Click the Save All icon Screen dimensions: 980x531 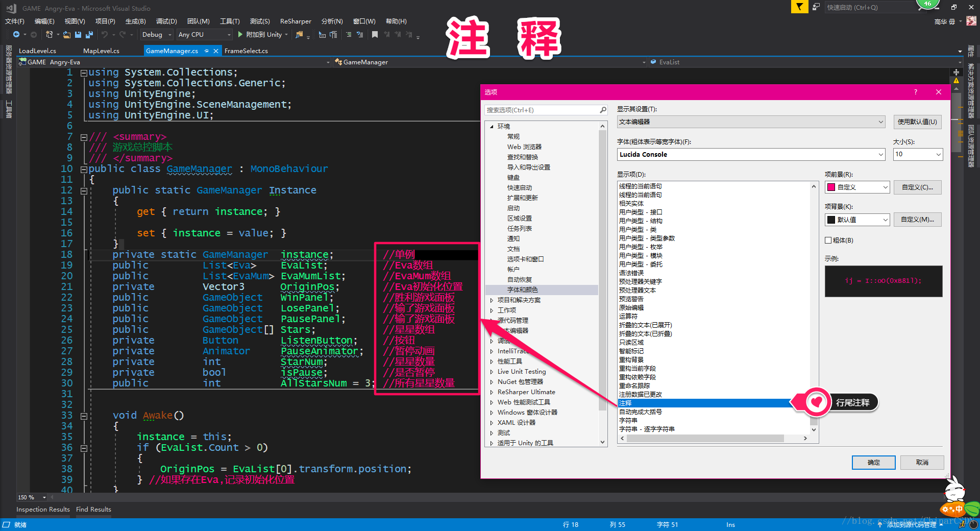(89, 35)
